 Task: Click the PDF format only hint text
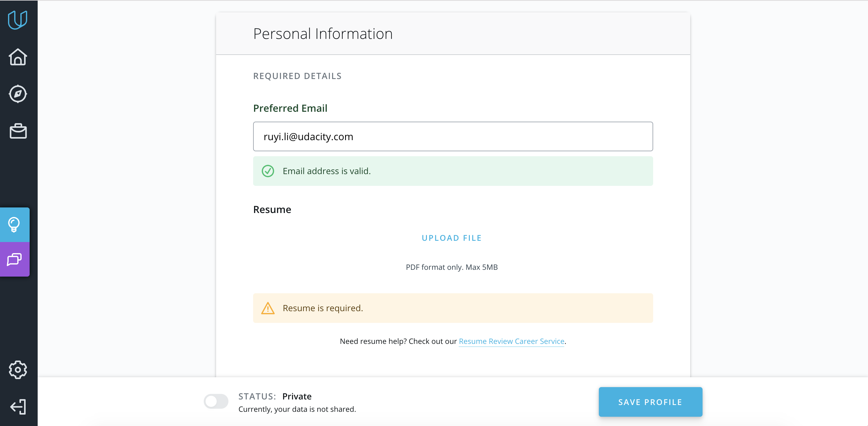(x=452, y=267)
